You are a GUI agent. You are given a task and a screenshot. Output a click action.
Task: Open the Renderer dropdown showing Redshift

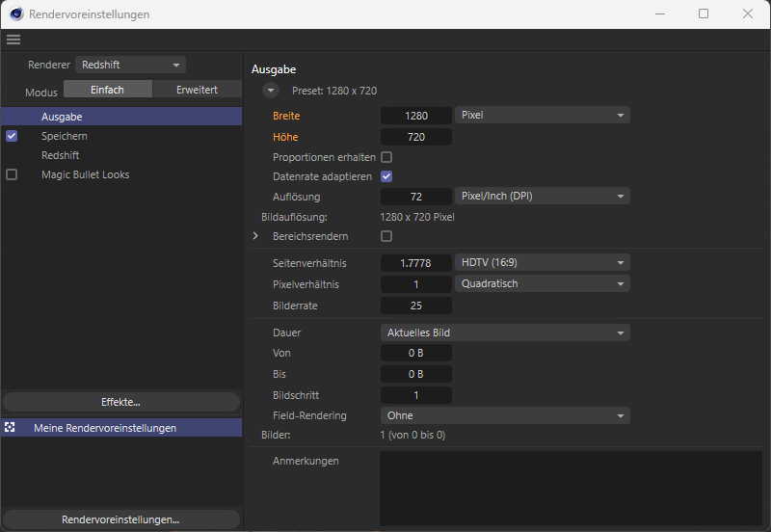click(x=130, y=65)
